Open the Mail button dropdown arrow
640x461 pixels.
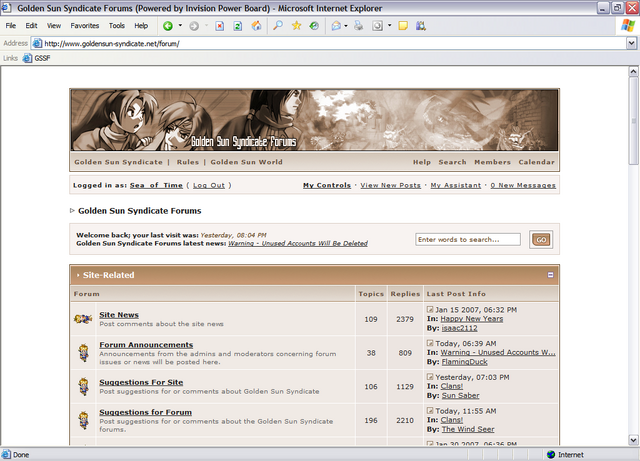pos(346,26)
